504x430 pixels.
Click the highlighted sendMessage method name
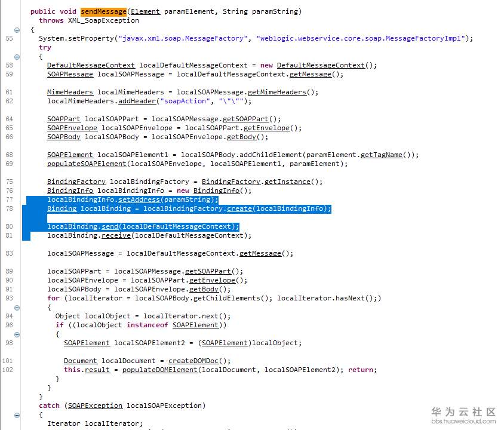[103, 11]
